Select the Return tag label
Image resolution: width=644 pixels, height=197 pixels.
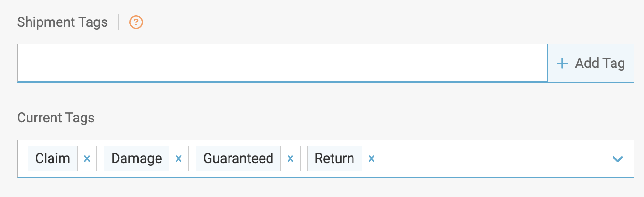(x=334, y=159)
